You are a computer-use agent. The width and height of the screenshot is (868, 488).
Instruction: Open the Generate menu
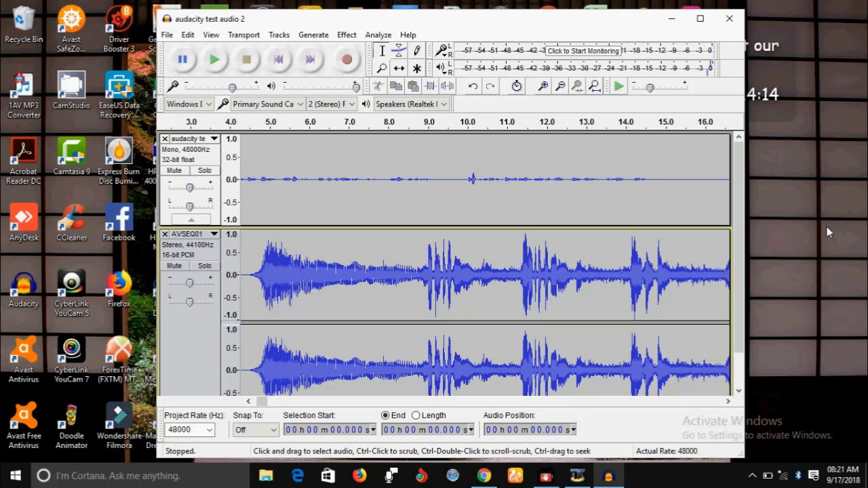click(x=313, y=35)
